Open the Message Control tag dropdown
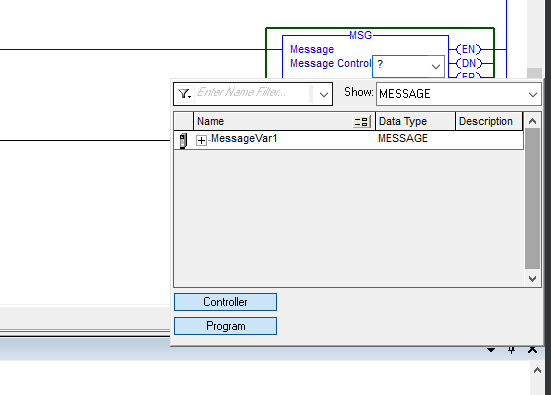The height and width of the screenshot is (395, 551). tap(436, 67)
